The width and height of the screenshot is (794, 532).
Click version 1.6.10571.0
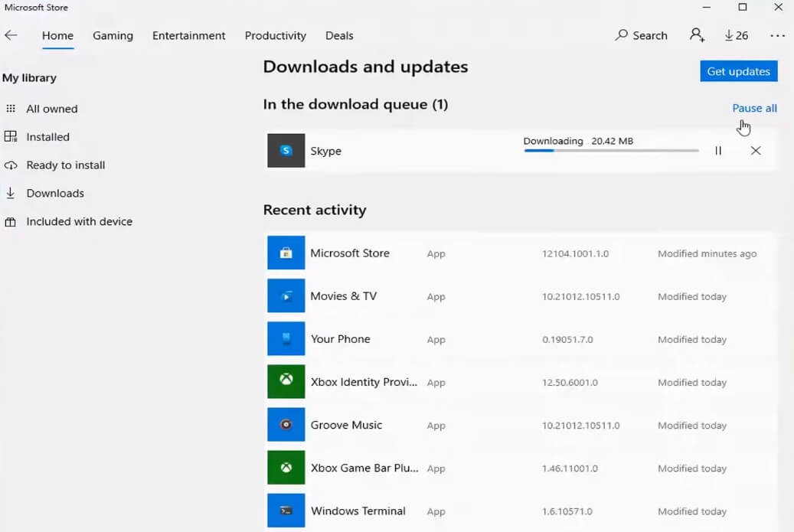pos(567,512)
